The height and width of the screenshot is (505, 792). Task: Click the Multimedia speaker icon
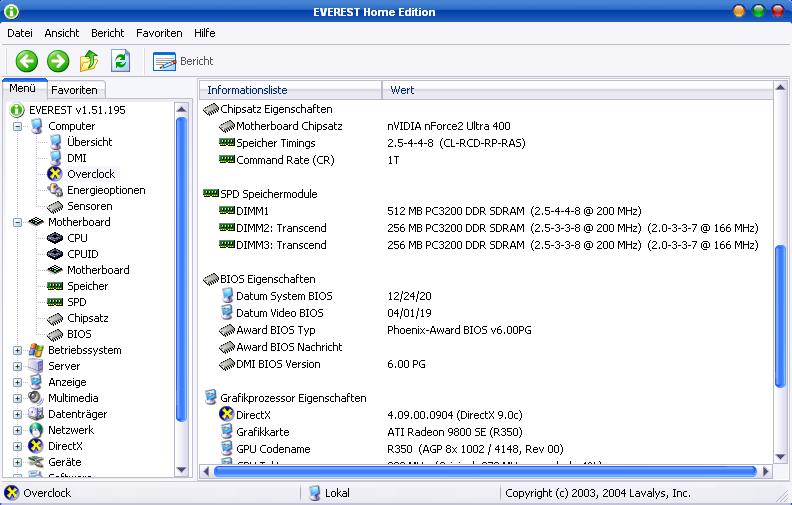[x=36, y=398]
